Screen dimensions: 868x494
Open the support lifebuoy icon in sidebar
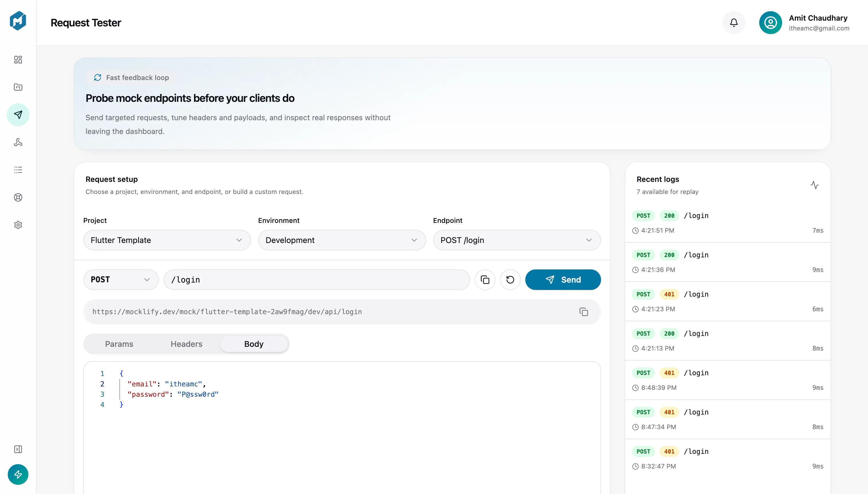pyautogui.click(x=18, y=197)
